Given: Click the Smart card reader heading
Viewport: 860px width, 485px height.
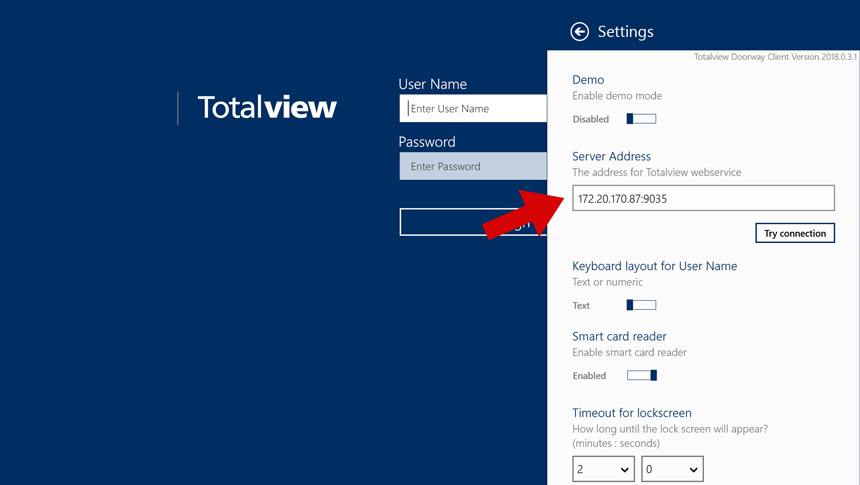Looking at the screenshot, I should [619, 336].
